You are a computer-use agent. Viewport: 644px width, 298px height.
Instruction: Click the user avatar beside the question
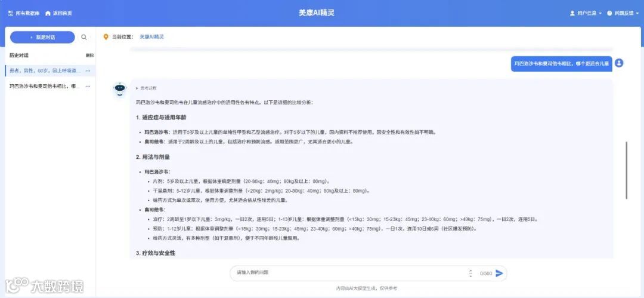[619, 63]
